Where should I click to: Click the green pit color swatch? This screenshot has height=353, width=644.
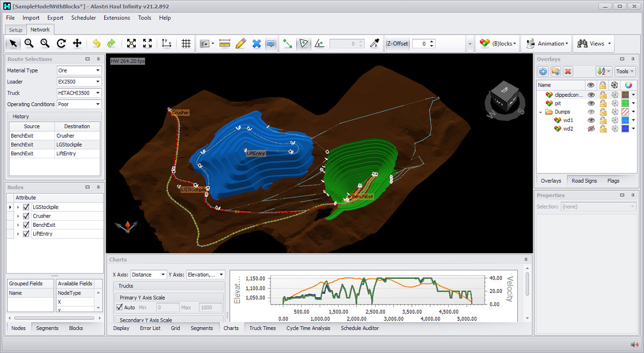click(625, 103)
